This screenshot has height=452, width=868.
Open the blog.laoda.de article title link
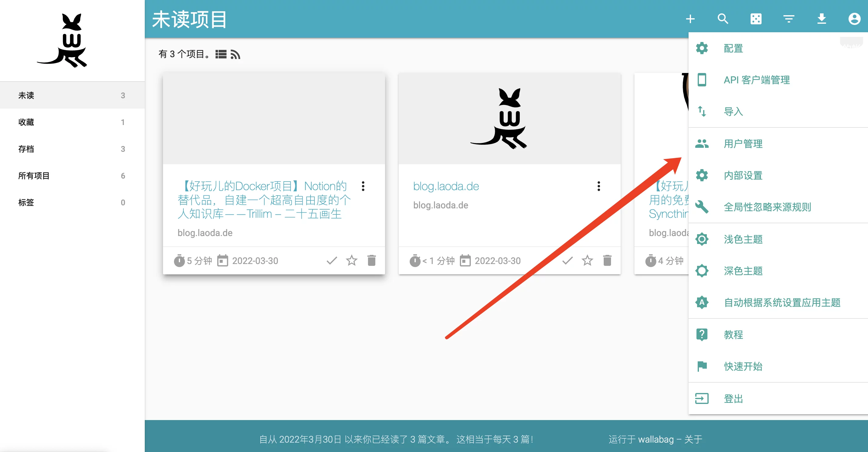[x=446, y=186]
